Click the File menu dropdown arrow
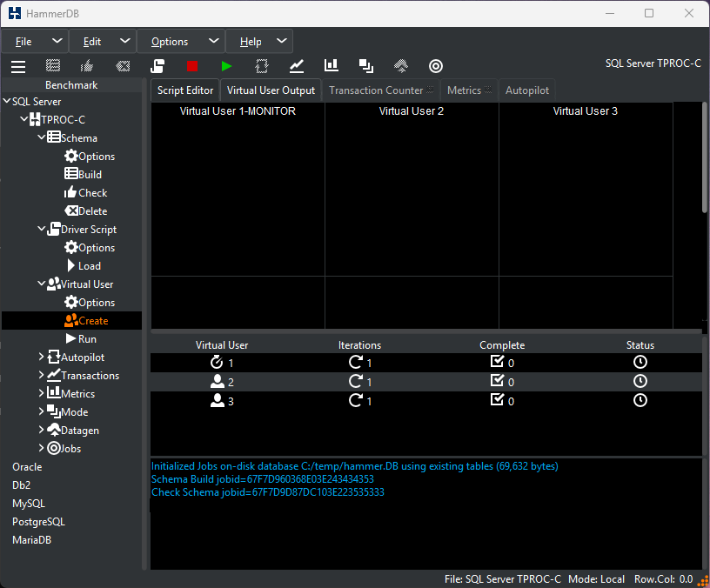Image resolution: width=710 pixels, height=588 pixels. point(57,41)
